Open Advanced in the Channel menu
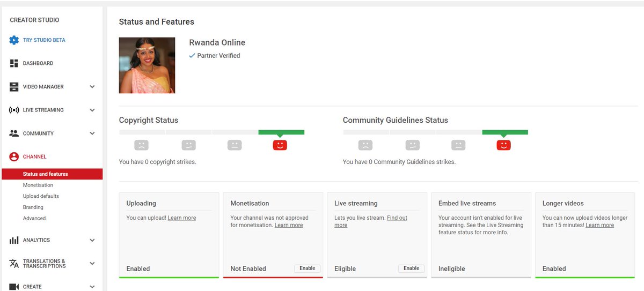Viewport: 644px width, 291px height. [x=34, y=218]
